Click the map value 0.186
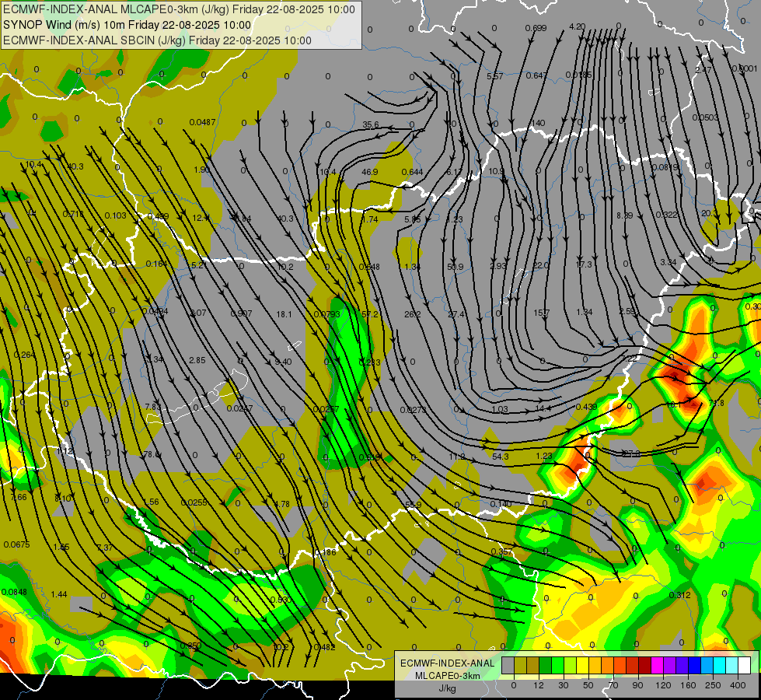This screenshot has height=700, width=761. [x=325, y=552]
